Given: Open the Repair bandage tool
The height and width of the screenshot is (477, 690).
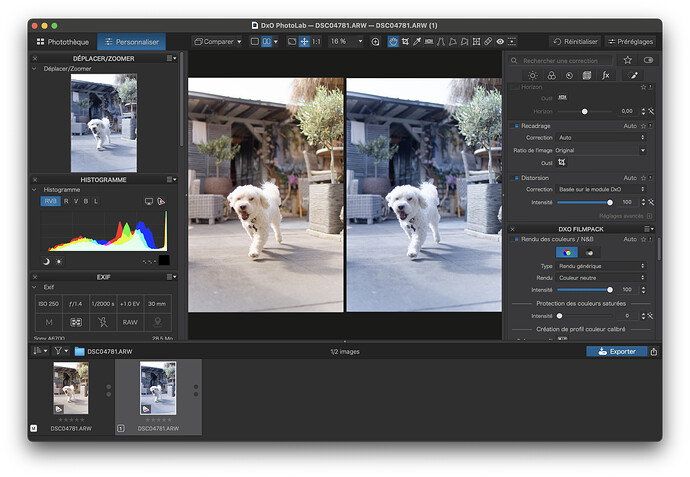Looking at the screenshot, I should point(488,41).
